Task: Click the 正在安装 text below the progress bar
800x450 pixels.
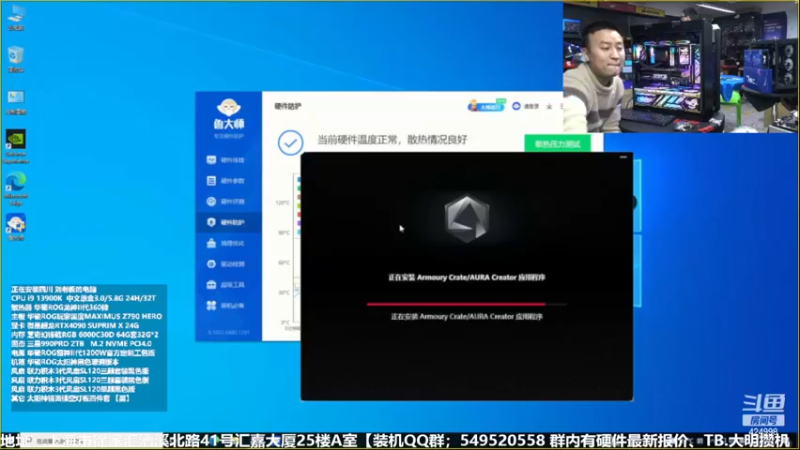Action: pos(466,317)
